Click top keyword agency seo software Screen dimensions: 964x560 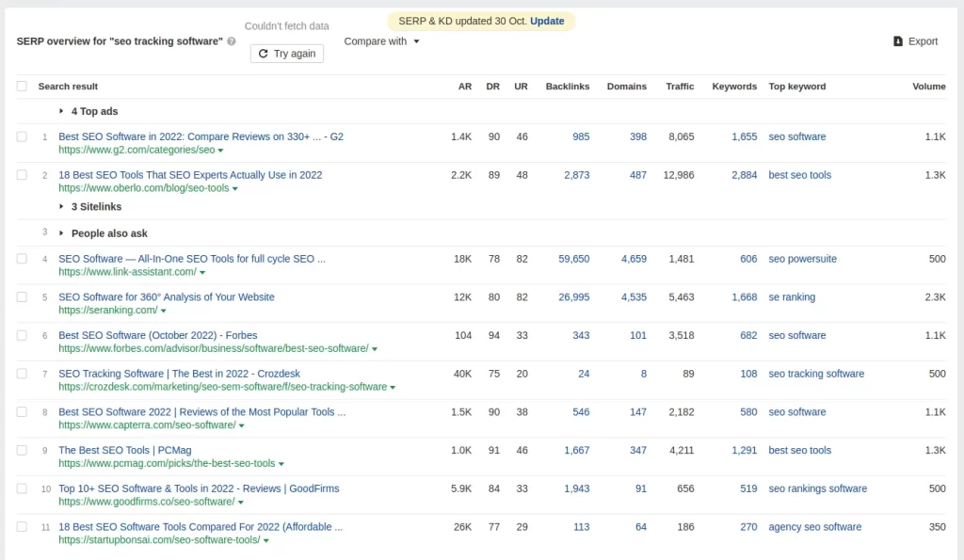click(814, 527)
